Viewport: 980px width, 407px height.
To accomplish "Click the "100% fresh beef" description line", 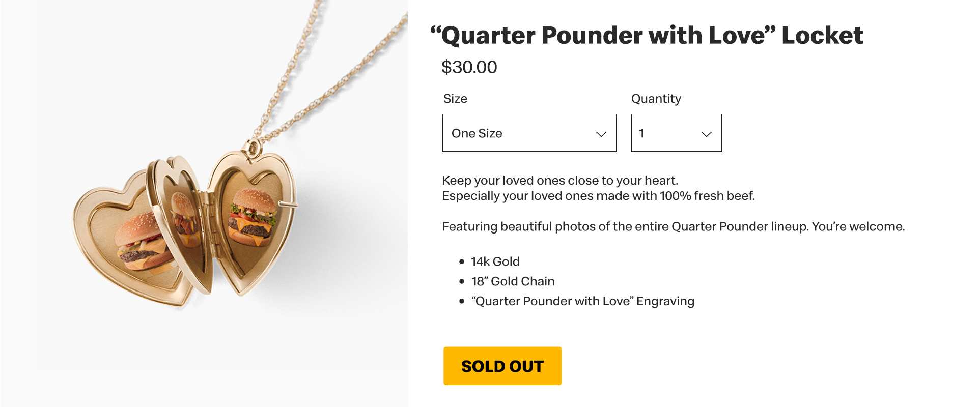I will (598, 196).
